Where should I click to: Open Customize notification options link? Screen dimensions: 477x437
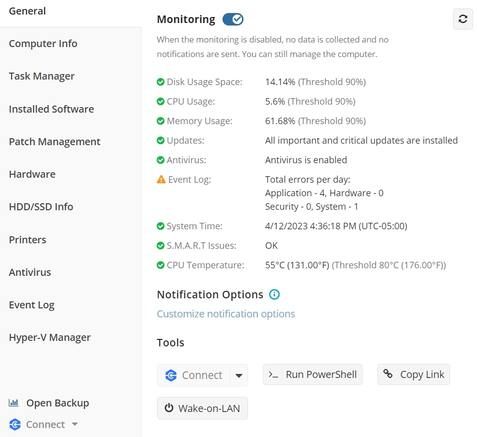click(226, 314)
